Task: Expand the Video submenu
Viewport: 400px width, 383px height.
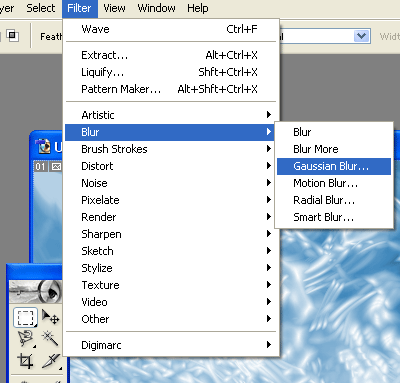Action: [170, 302]
